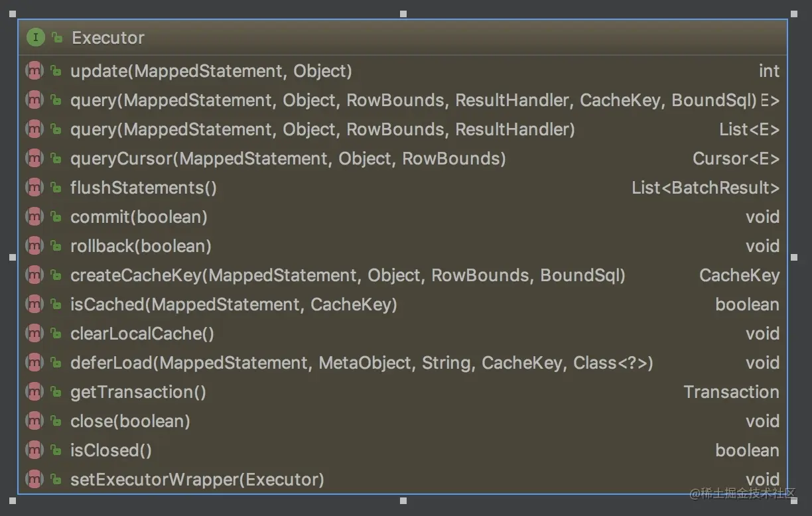812x516 pixels.
Task: Click the int return type
Action: pyautogui.click(x=770, y=71)
